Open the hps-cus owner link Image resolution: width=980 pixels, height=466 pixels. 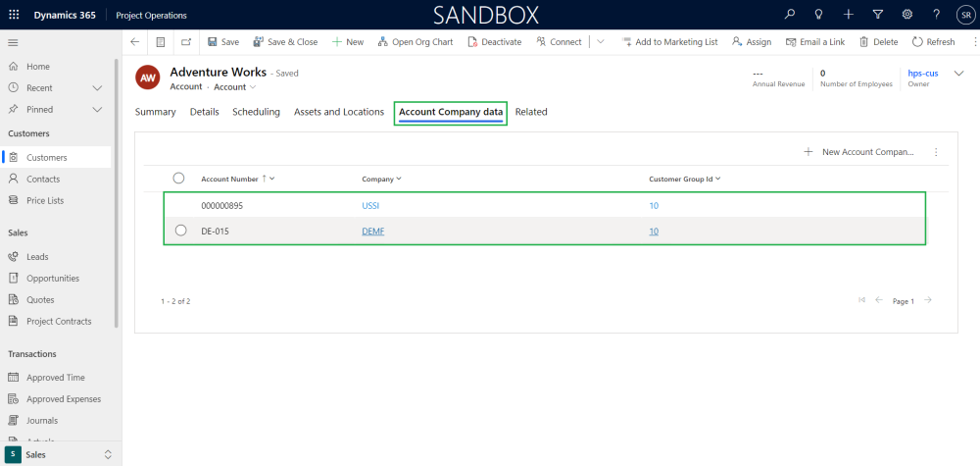[x=923, y=74]
